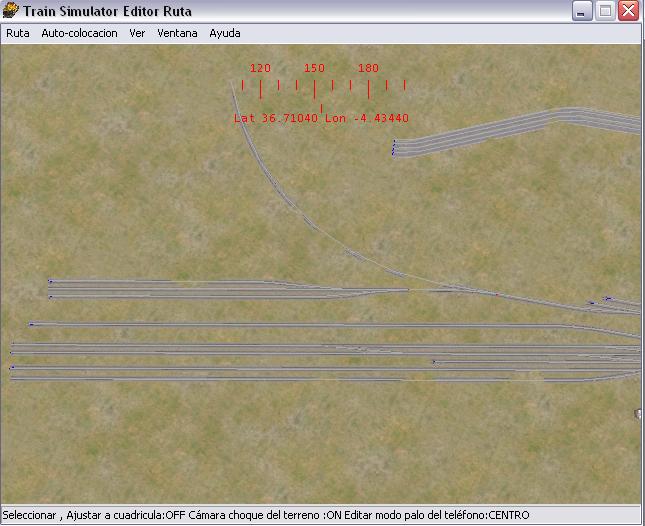Click the Lat Lon coordinate readout
The height and width of the screenshot is (526, 645).
[x=321, y=118]
